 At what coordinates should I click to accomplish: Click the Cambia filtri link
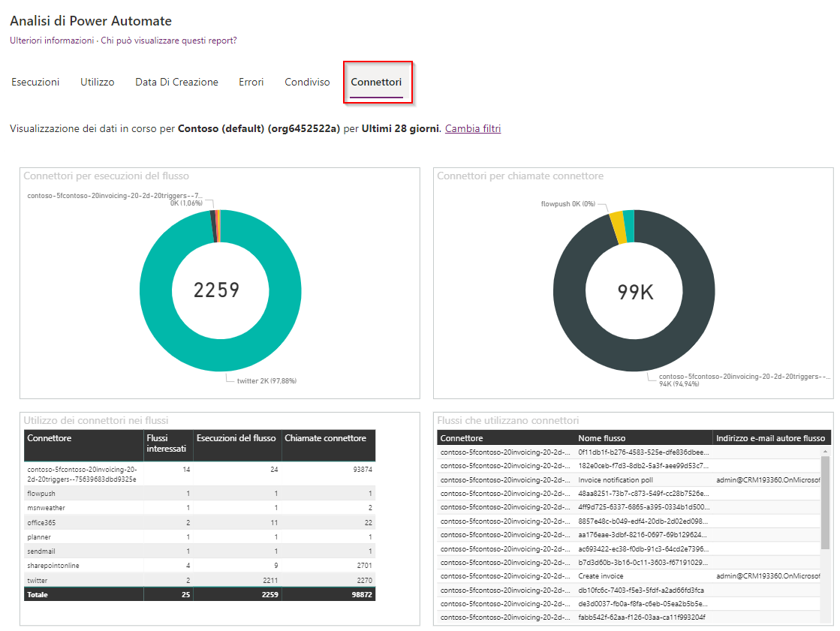coord(473,128)
